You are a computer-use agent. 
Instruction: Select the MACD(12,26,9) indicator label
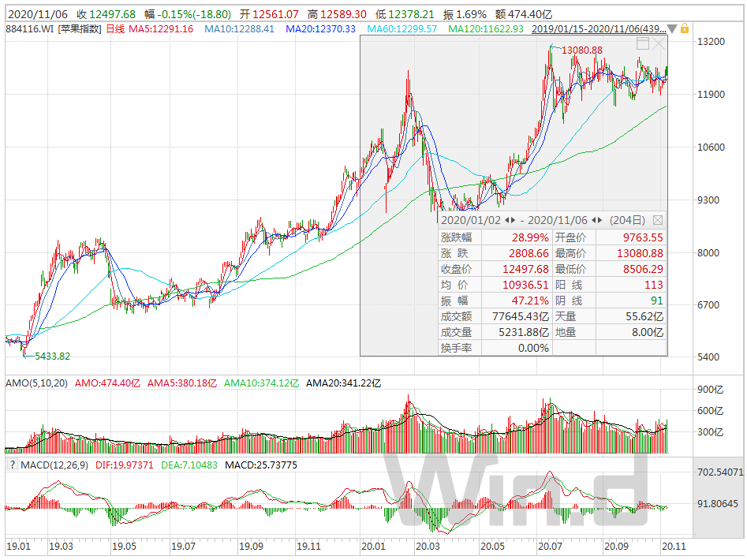(x=54, y=465)
